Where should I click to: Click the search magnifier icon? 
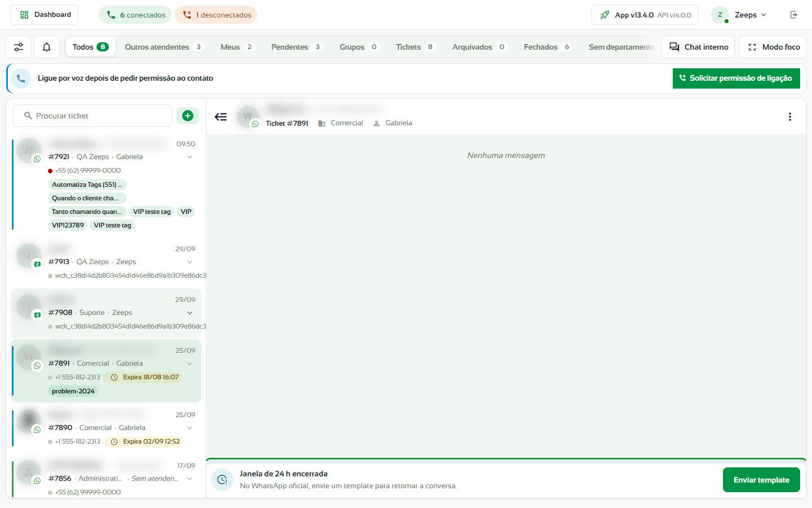pos(28,116)
